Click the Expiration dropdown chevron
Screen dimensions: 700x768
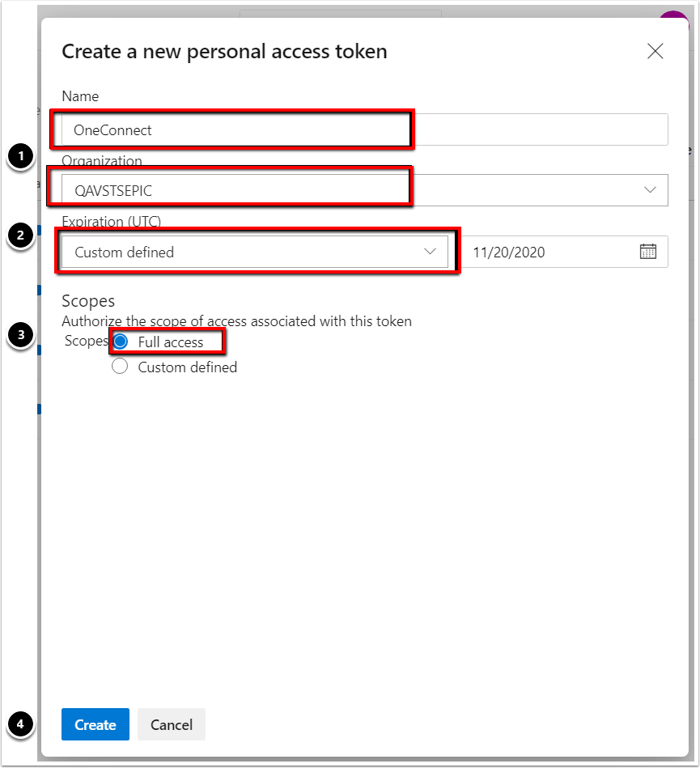point(430,252)
